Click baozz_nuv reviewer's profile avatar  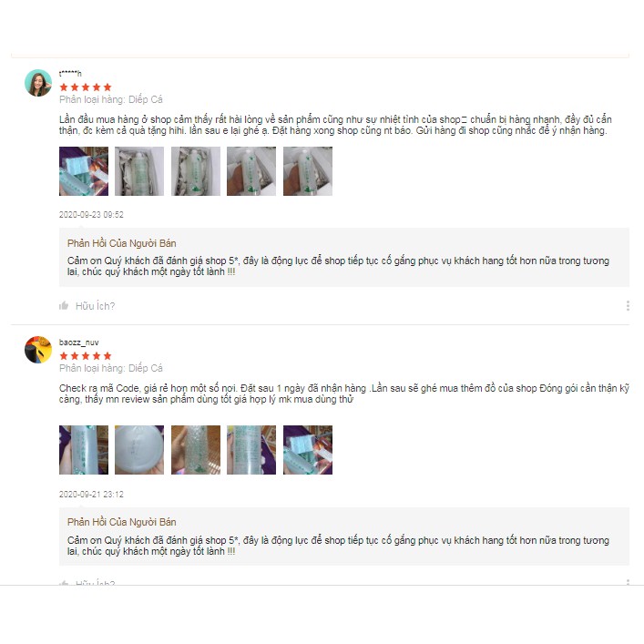tap(38, 350)
